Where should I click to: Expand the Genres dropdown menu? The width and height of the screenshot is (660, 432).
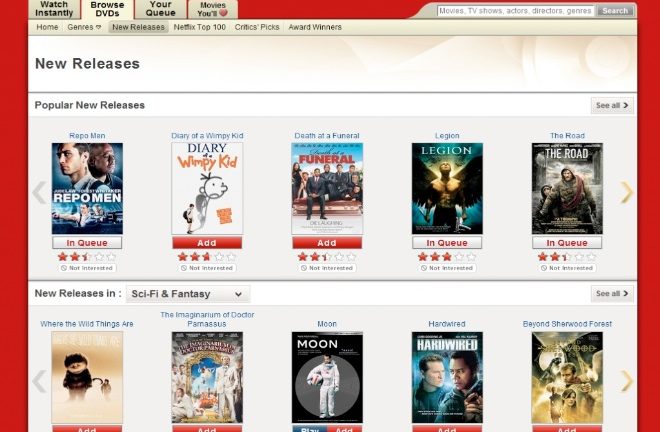(x=84, y=27)
